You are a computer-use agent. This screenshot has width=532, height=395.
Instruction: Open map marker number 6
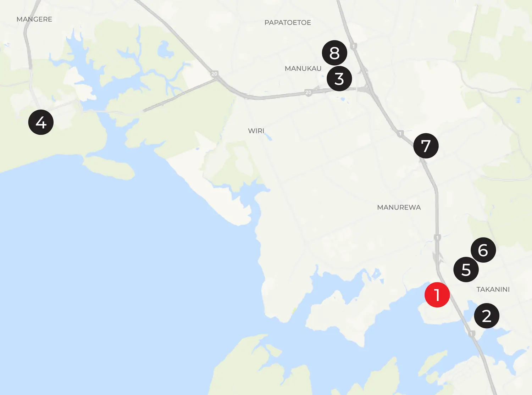[483, 250]
